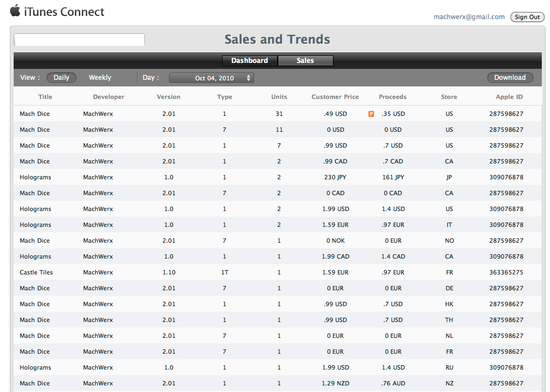Click the 1.4 CAD proceeds value
The width and height of the screenshot is (550, 392).
point(393,256)
